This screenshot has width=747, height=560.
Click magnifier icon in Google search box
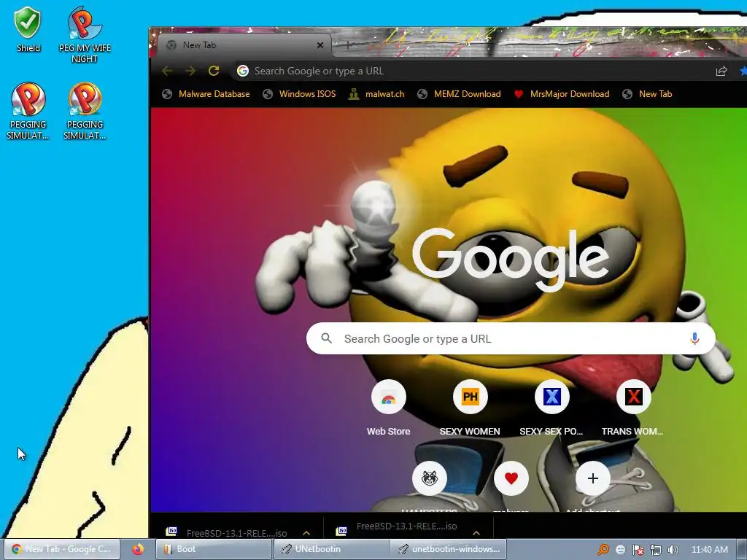[x=326, y=338]
